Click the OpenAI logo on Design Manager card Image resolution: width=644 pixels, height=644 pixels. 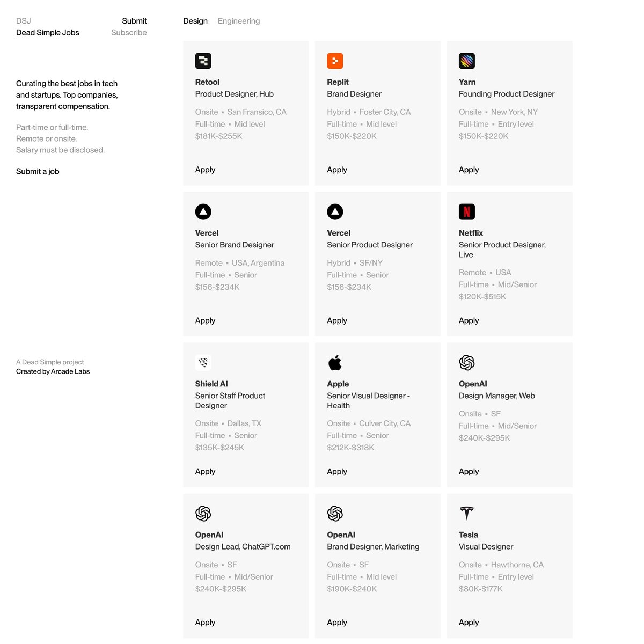click(467, 363)
